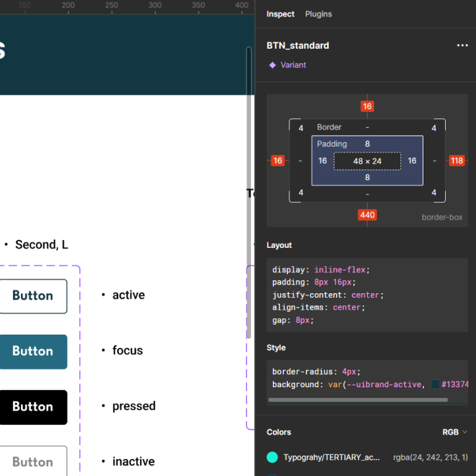Click the align-items: center code line
Image resolution: width=476 pixels, height=476 pixels.
[318, 308]
